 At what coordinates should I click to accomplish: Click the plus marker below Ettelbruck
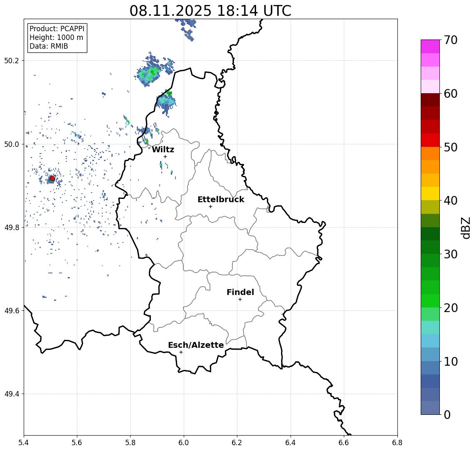click(210, 207)
